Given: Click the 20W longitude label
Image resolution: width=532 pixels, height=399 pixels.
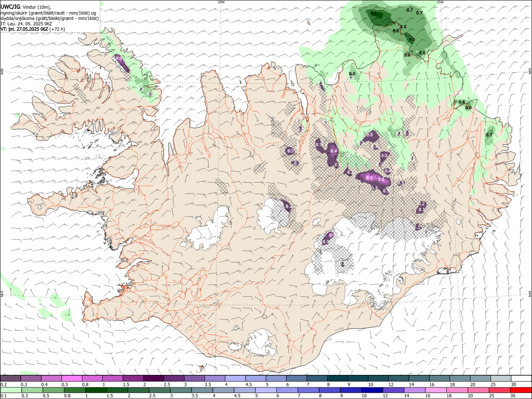Looking at the screenshot, I should coord(221,2).
